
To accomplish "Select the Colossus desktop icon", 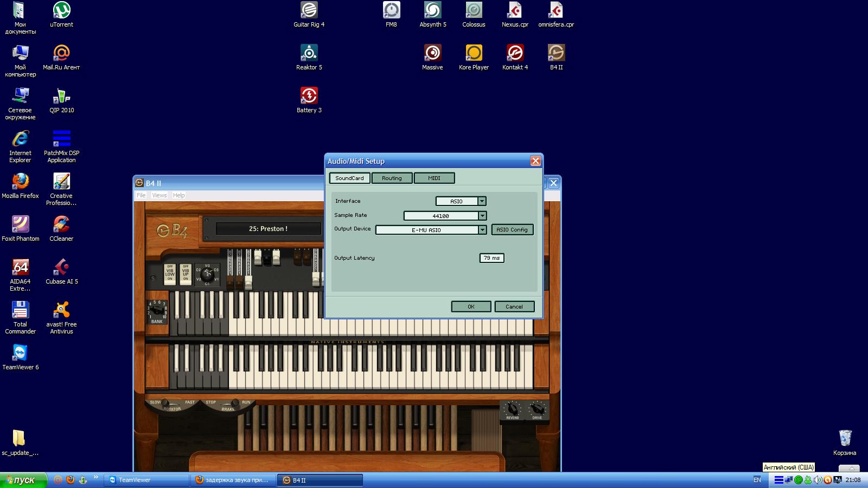I will 474,15.
